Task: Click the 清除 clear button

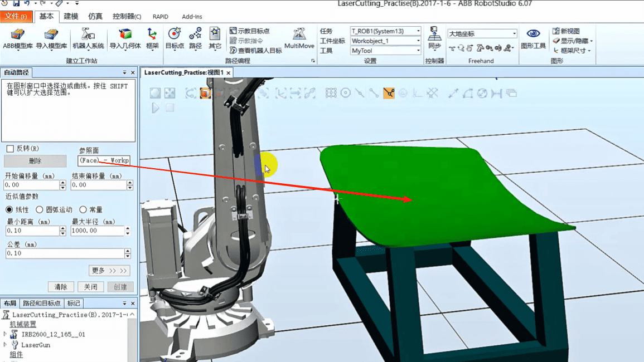Action: (61, 287)
